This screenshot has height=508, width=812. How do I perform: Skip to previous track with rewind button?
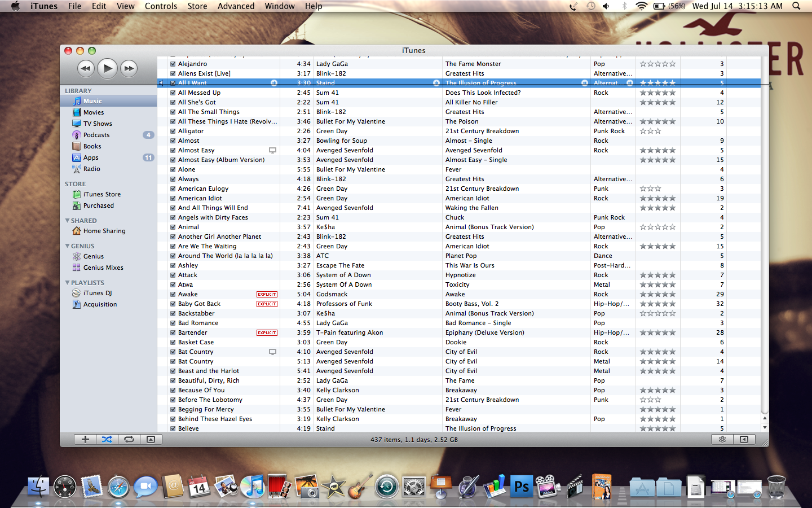[86, 69]
